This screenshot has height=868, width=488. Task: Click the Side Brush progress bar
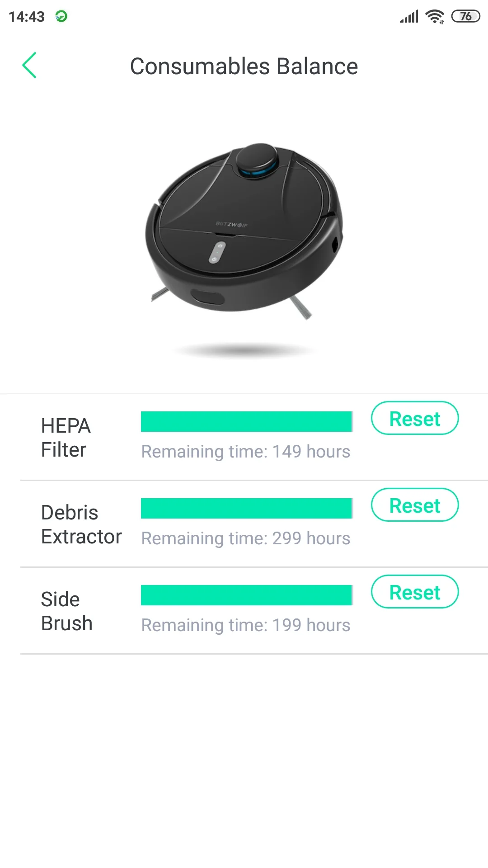pyautogui.click(x=247, y=595)
